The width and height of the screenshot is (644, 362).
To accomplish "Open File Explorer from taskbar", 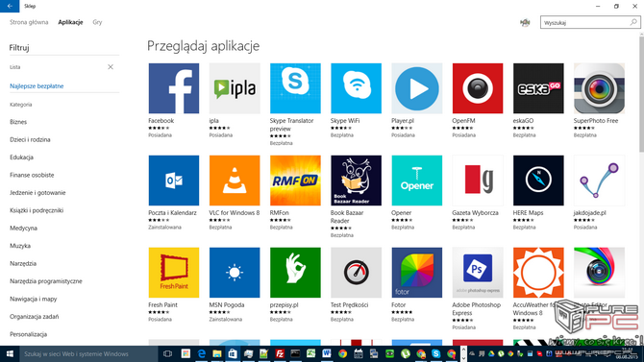I will 217,353.
